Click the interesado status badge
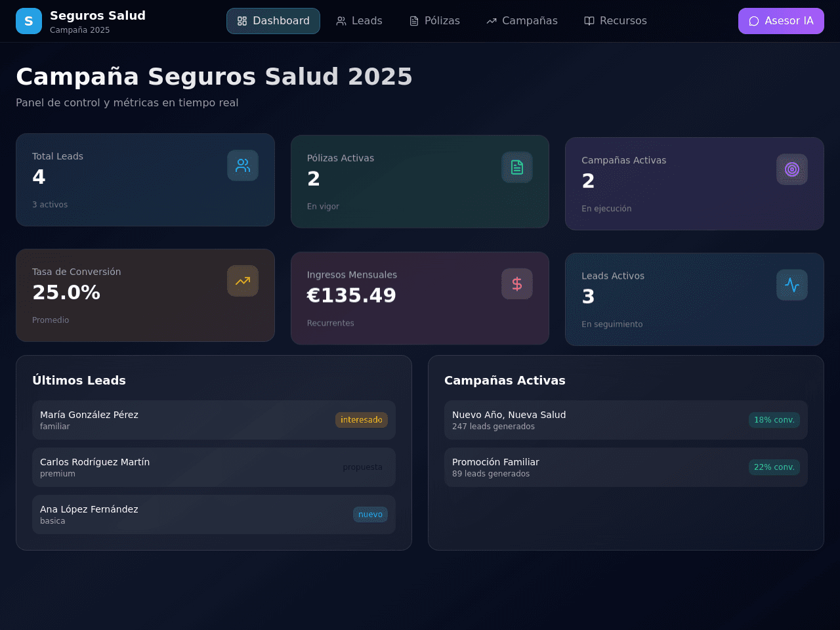This screenshot has height=630, width=840. click(x=362, y=420)
